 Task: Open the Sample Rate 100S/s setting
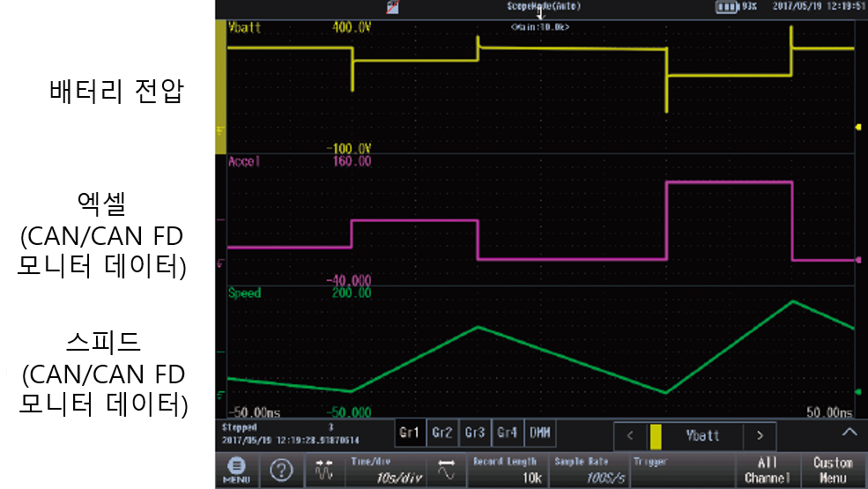coord(590,470)
